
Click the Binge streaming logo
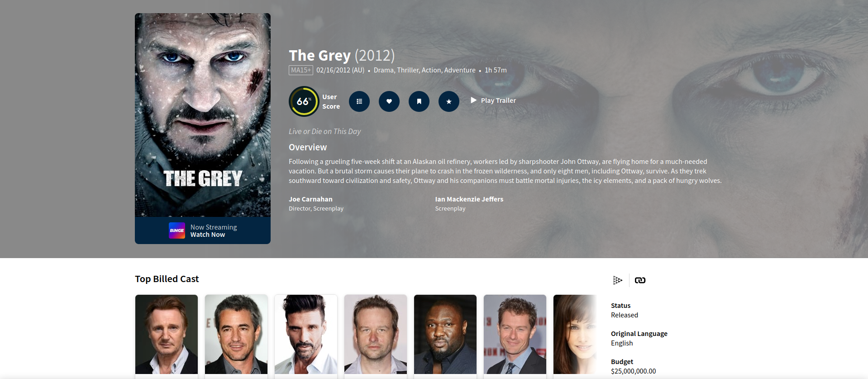[x=177, y=230]
